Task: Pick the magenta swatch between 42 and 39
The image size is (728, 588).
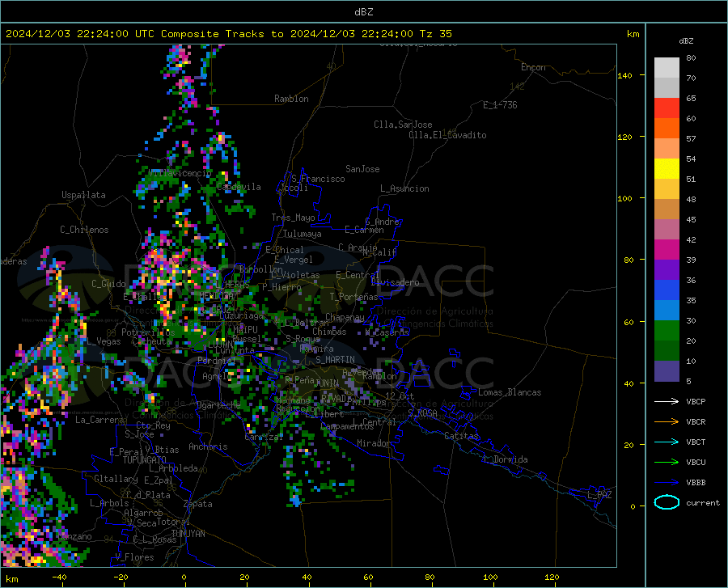Action: [667, 250]
